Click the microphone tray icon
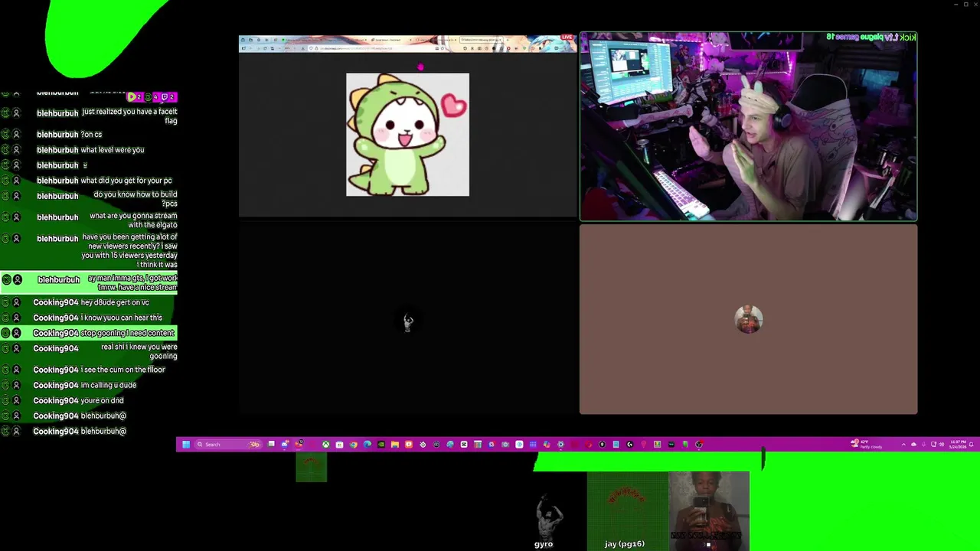Image resolution: width=980 pixels, height=551 pixels. tap(924, 444)
